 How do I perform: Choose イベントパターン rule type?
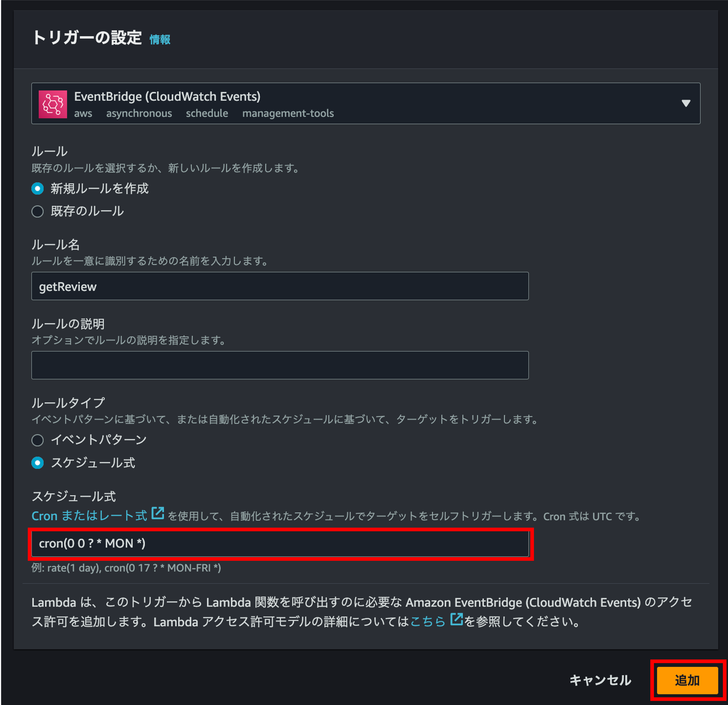[38, 440]
